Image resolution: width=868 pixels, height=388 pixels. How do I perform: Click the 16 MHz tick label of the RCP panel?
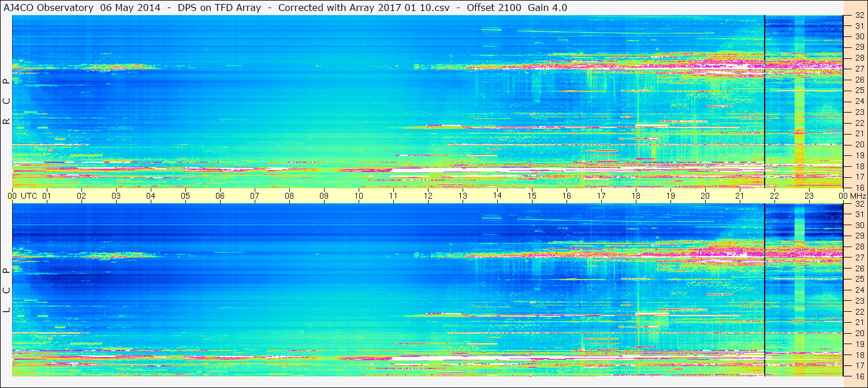[x=859, y=188]
